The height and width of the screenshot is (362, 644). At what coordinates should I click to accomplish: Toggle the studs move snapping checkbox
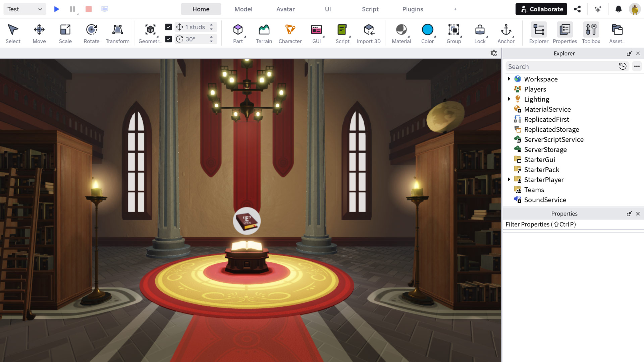[169, 27]
